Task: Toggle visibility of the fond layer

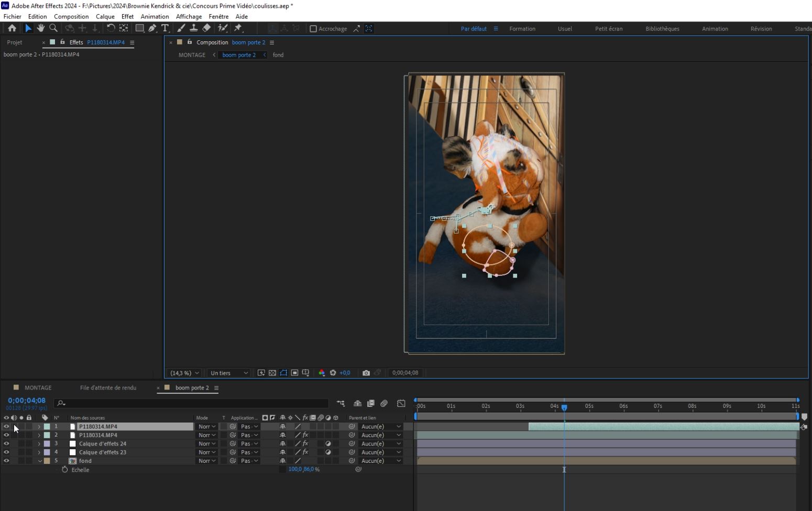Action: [x=6, y=461]
